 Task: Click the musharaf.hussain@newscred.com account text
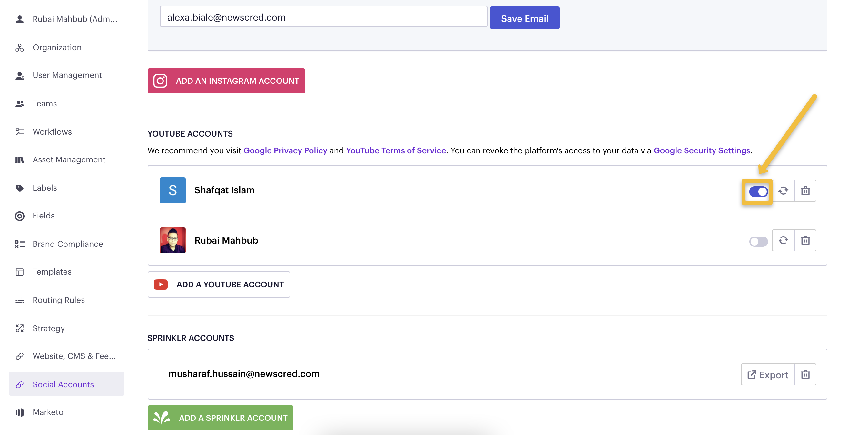(x=244, y=374)
